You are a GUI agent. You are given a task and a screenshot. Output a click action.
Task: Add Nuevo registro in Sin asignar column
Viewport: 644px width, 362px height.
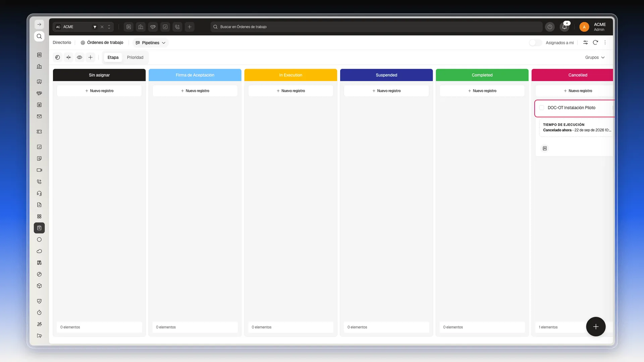[99, 91]
